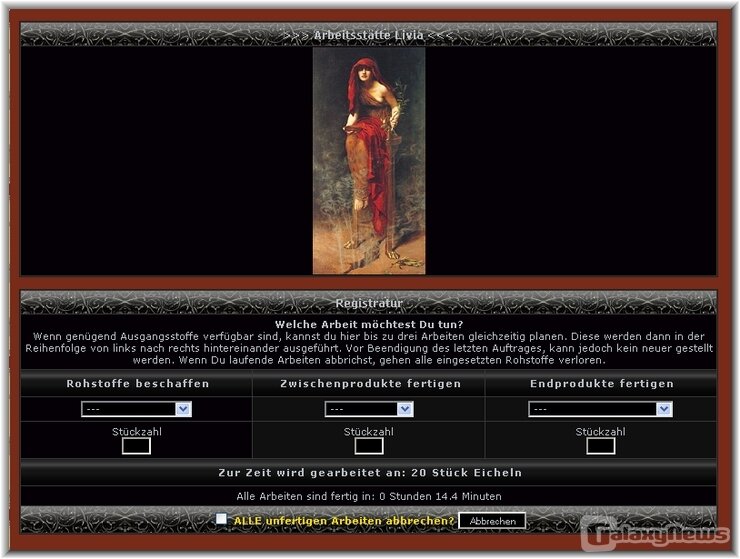This screenshot has width=740, height=559.
Task: Click the text 'Welche Arbeit möchtest Du tun?'
Action: point(369,324)
